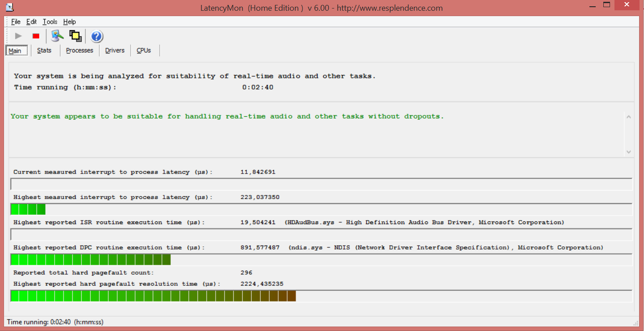The width and height of the screenshot is (644, 331).
Task: Open the File menu
Action: pyautogui.click(x=16, y=21)
